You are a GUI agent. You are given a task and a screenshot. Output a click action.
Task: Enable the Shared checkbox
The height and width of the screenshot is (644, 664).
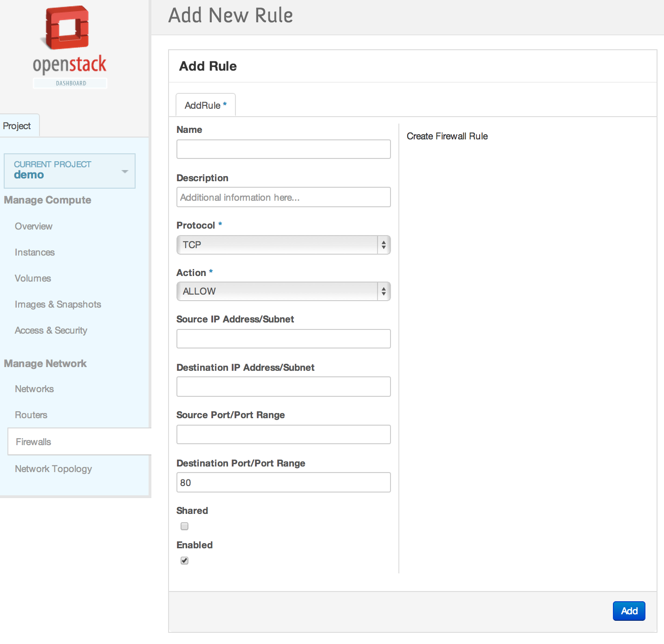click(x=184, y=526)
